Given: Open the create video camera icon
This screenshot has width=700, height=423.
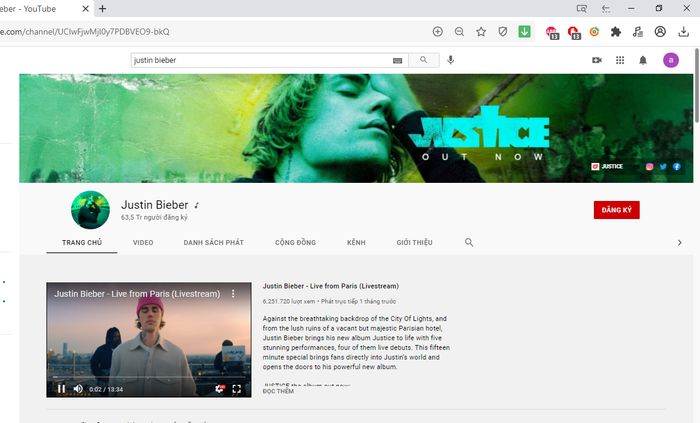Looking at the screenshot, I should 597,60.
